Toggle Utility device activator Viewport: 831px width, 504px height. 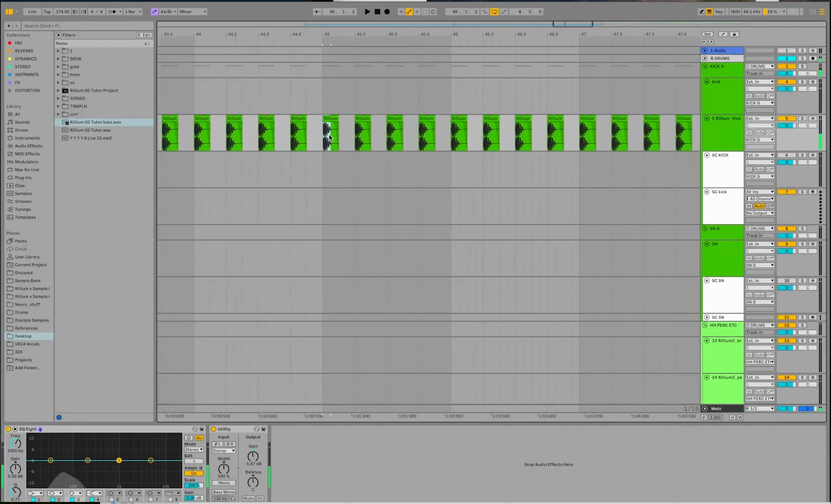[213, 429]
